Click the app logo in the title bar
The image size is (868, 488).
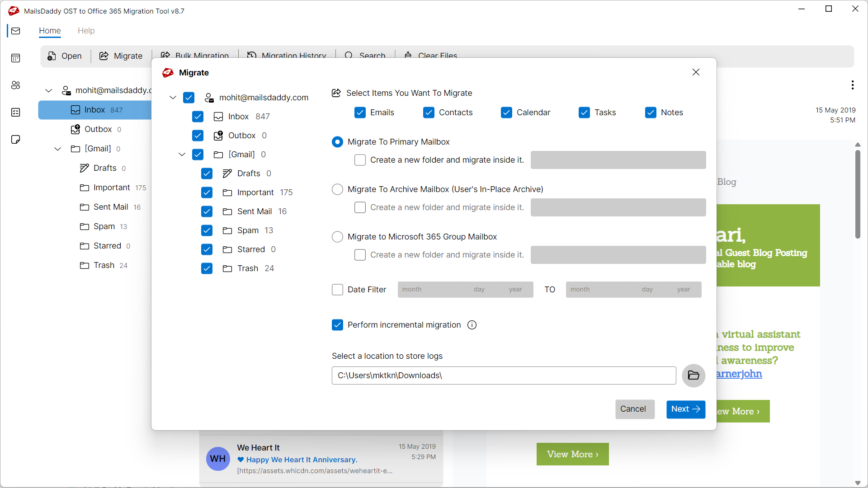click(14, 11)
